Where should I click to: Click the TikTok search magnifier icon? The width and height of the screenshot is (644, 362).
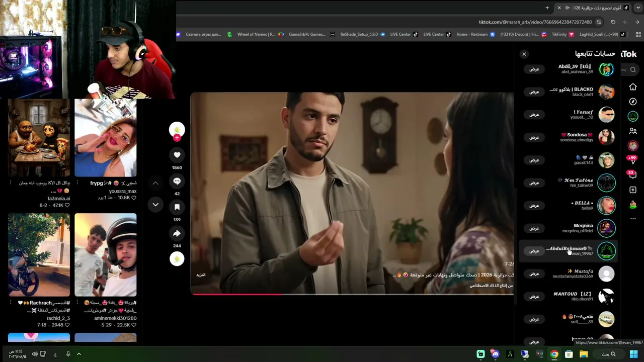pyautogui.click(x=633, y=69)
